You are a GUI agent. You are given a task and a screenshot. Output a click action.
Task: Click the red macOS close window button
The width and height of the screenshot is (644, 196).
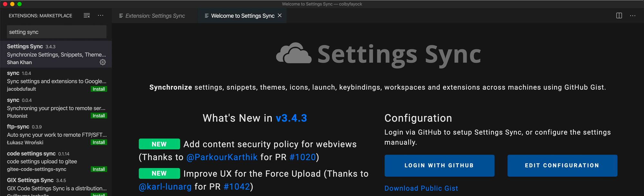tap(5, 4)
